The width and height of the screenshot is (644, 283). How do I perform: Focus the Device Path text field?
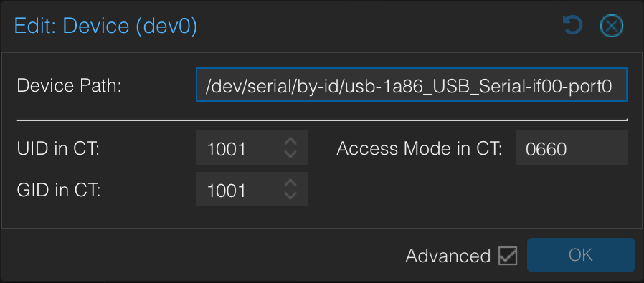[412, 85]
